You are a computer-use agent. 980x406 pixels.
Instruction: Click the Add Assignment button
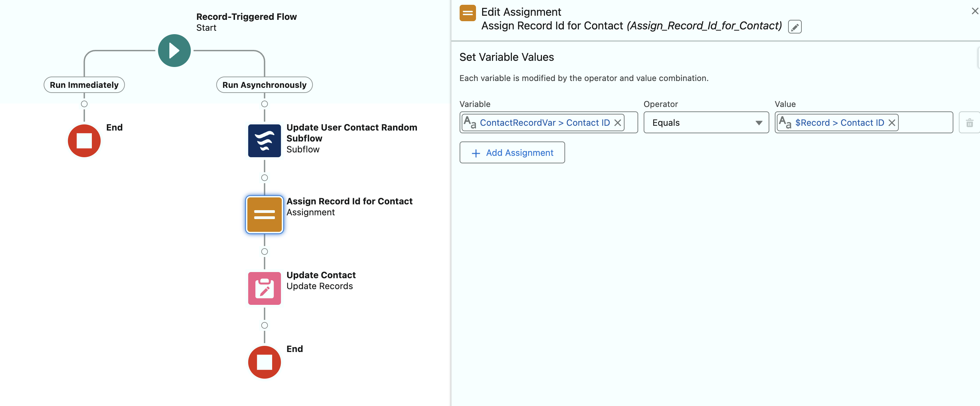(x=512, y=153)
